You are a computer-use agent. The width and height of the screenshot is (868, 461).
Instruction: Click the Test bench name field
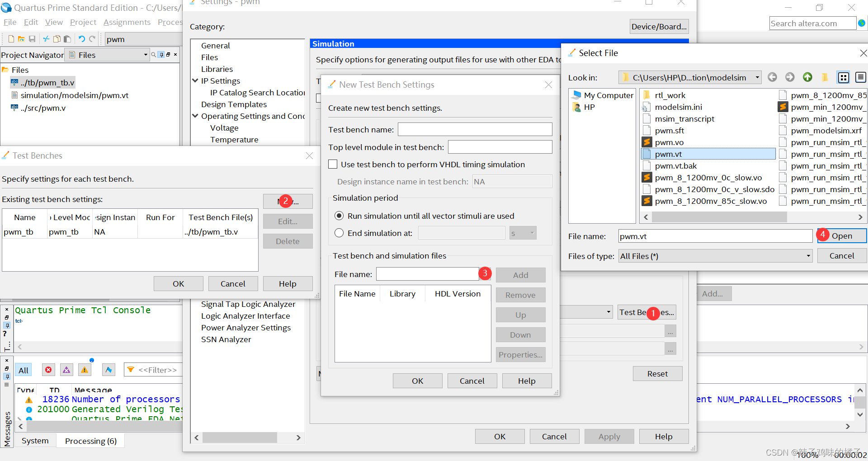[475, 130]
